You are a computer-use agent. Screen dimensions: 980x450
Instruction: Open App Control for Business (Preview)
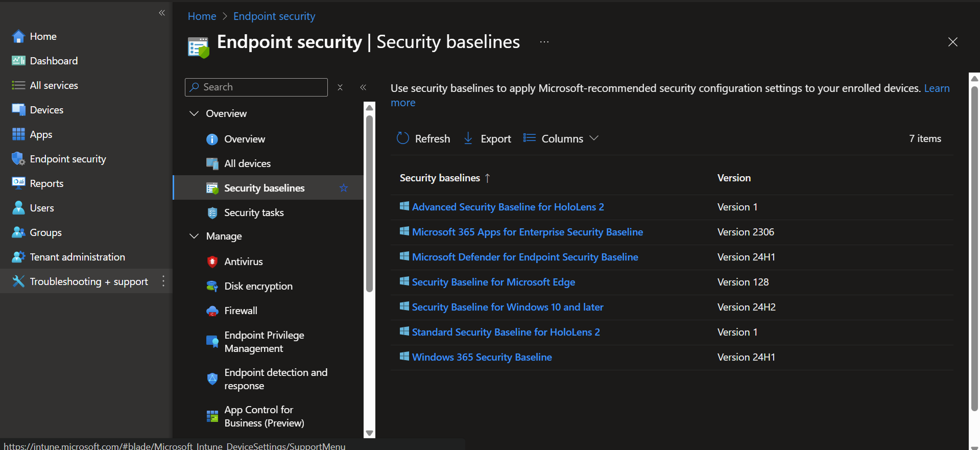click(x=264, y=416)
